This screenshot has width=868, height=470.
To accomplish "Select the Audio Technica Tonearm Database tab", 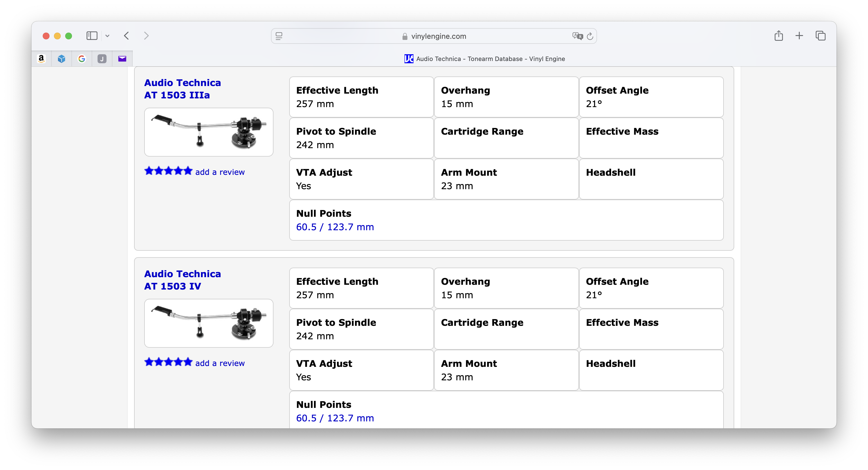I will tap(485, 59).
